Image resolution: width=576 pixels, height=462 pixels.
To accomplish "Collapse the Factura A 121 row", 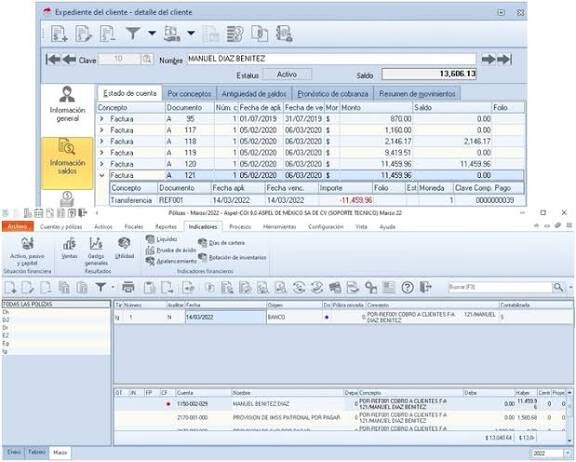I will pos(102,176).
